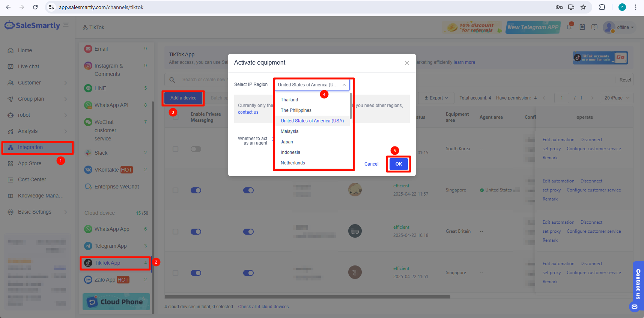This screenshot has width=644, height=318.
Task: Open the LINE channel icon
Action: point(88,88)
